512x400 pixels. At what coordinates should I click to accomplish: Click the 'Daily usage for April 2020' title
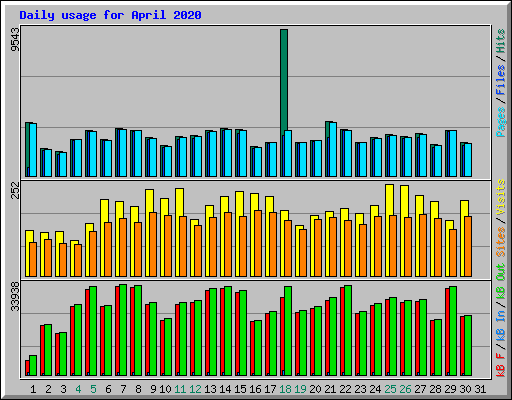[110, 15]
